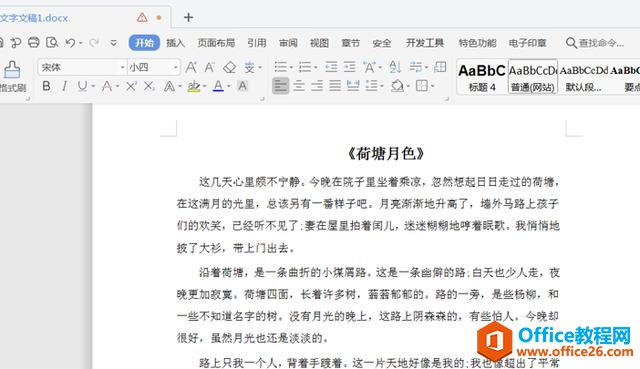
Task: Toggle center alignment
Action: (299, 86)
